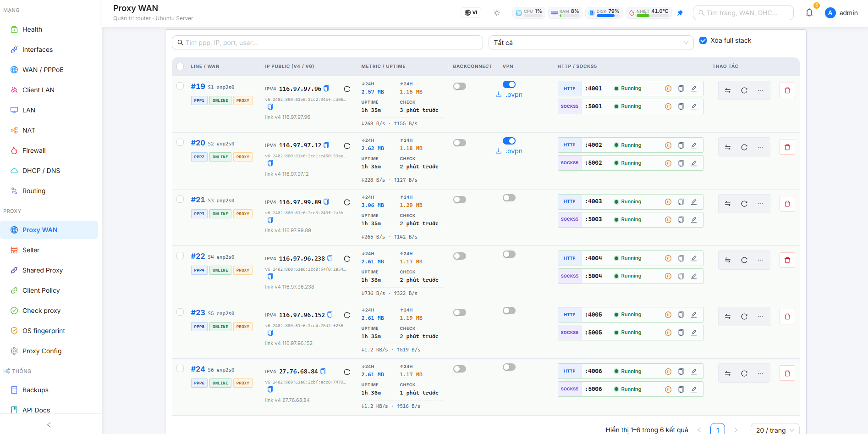Refresh IP for line #19
Viewport: 868px width, 434px height.
pos(347,89)
